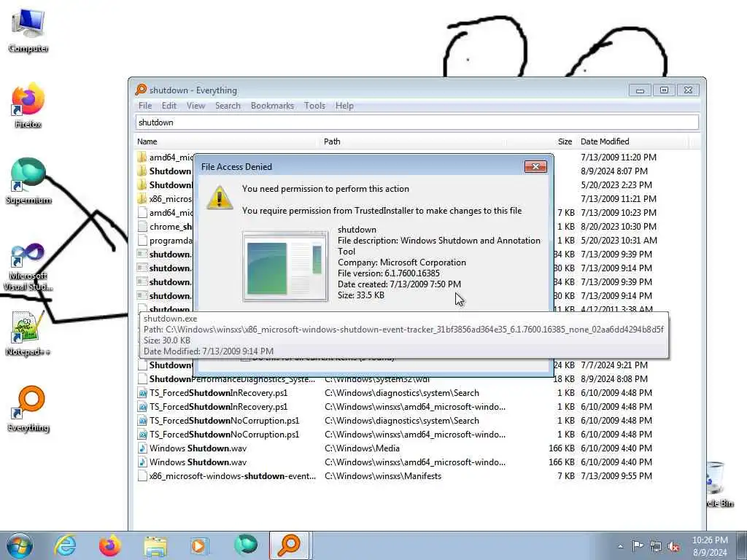Screen dimensions: 747x560
Task: Click the search box containing 'shutdown'
Action: [417, 122]
